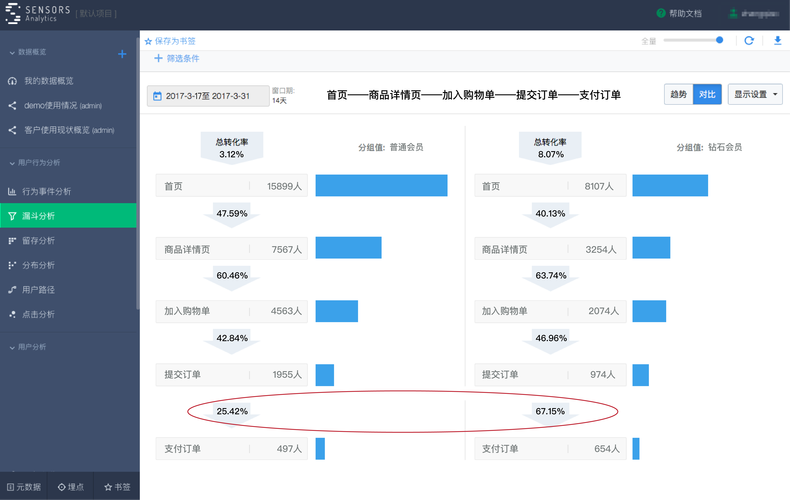790x500 pixels.
Task: Click the download icon at top right
Action: 778,41
